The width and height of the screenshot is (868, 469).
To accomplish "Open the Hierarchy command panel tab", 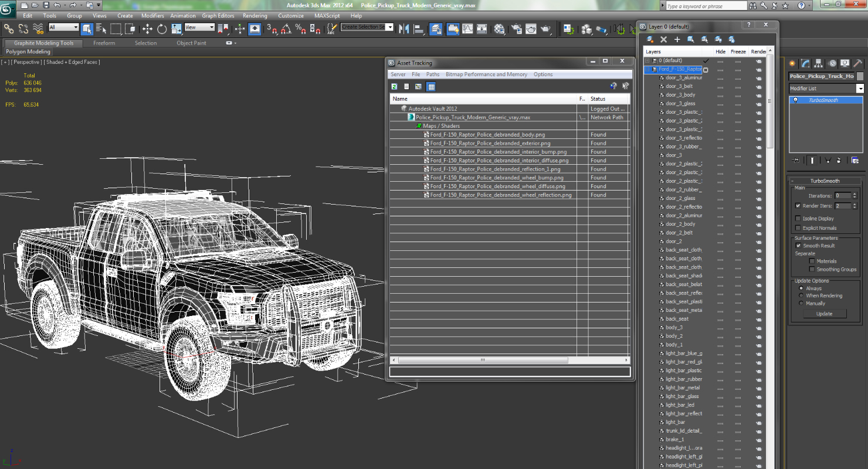I will point(818,63).
